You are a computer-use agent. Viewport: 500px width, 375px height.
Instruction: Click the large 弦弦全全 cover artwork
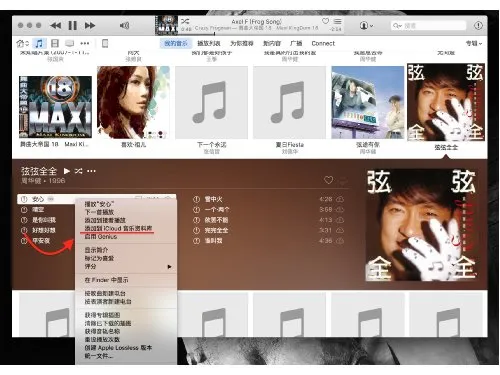[x=421, y=225]
